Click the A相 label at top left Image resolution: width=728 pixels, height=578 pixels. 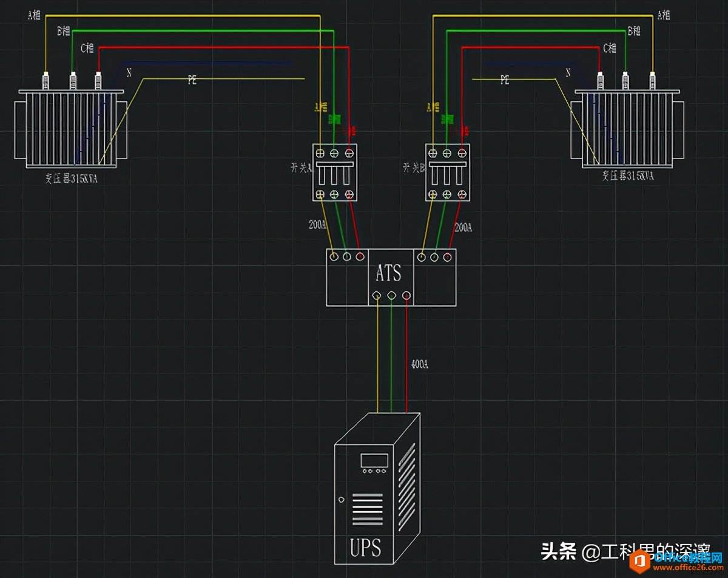pos(35,15)
